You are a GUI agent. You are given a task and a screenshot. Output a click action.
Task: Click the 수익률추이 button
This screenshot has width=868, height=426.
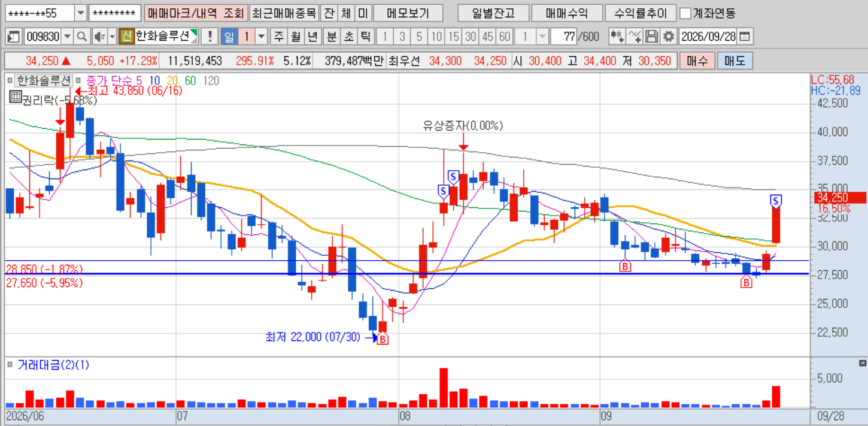(641, 13)
